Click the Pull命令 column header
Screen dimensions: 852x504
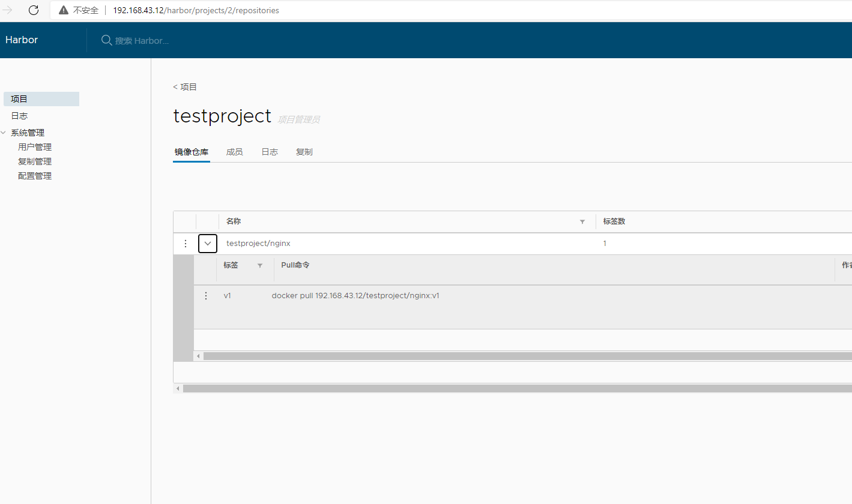295,265
